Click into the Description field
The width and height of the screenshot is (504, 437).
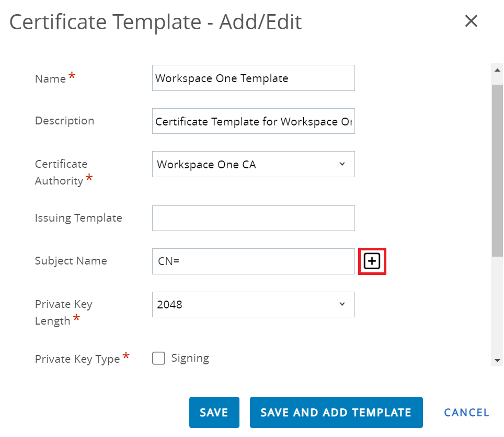(x=253, y=121)
